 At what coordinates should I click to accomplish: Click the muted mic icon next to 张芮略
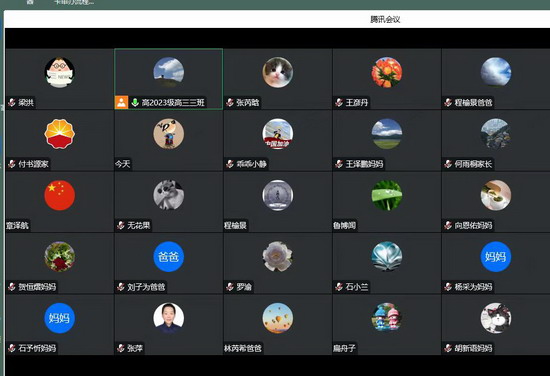point(230,102)
